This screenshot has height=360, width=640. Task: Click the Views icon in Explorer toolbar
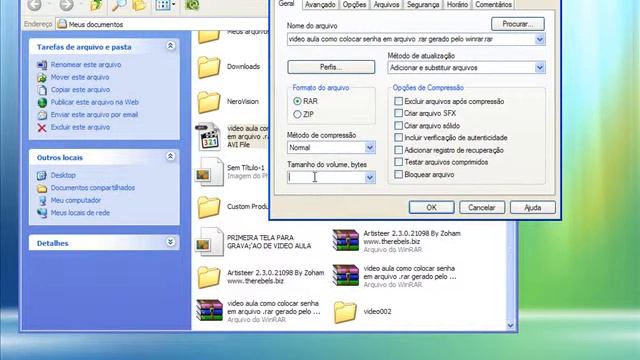pos(162,5)
